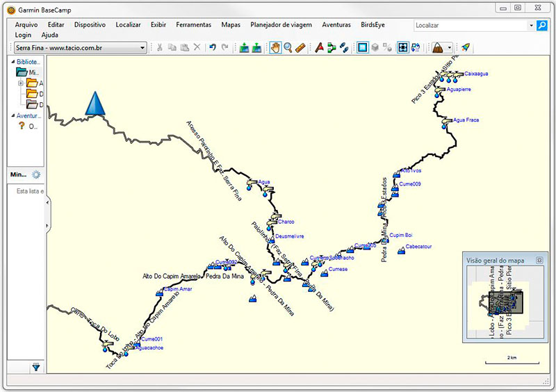Screen dimensions: 556x392
Task: Open the Arquivo menu
Action: [x=26, y=25]
